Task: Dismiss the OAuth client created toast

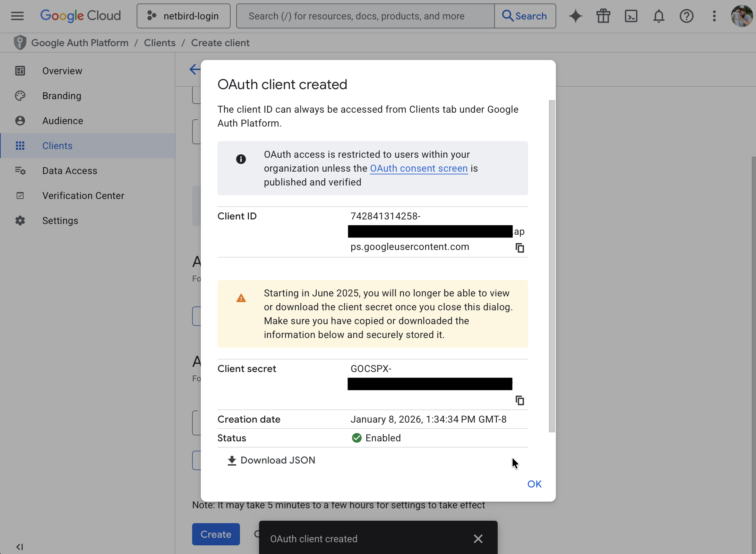Action: (x=478, y=538)
